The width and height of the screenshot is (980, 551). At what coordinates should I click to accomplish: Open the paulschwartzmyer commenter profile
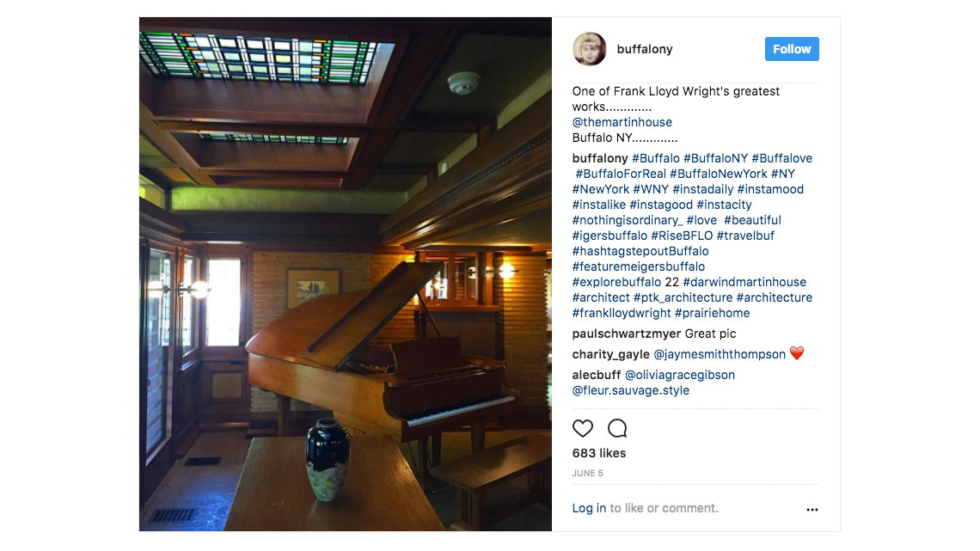click(x=627, y=334)
